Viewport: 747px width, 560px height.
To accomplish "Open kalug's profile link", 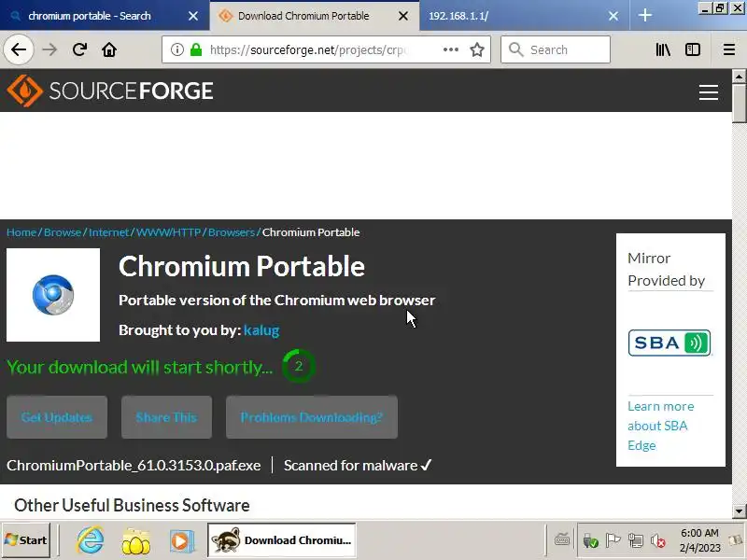I will [x=261, y=330].
